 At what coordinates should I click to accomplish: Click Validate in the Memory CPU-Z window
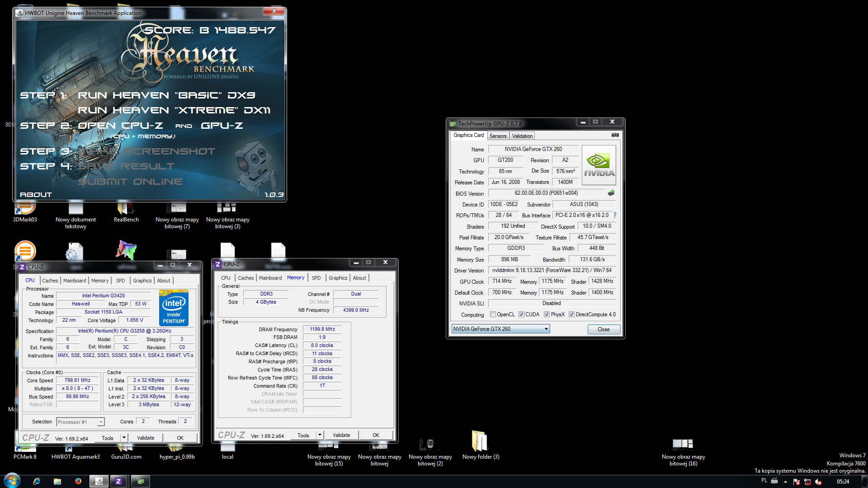pyautogui.click(x=341, y=435)
